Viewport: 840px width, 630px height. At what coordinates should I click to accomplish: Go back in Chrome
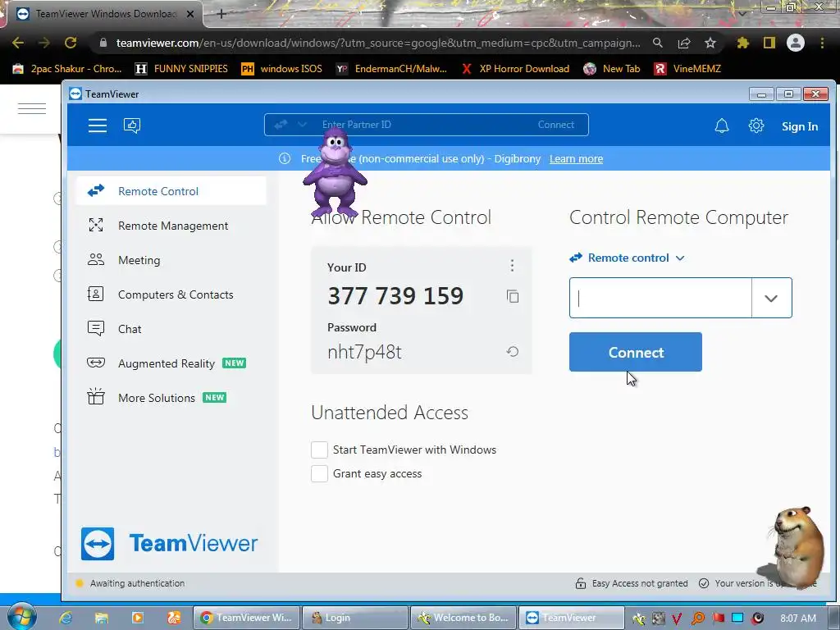coord(18,43)
